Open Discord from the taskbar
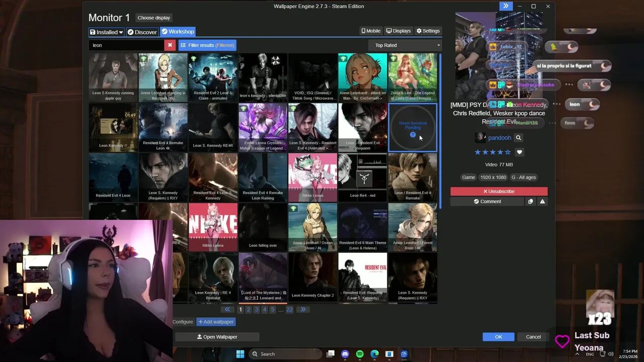The height and width of the screenshot is (362, 644). 345,354
